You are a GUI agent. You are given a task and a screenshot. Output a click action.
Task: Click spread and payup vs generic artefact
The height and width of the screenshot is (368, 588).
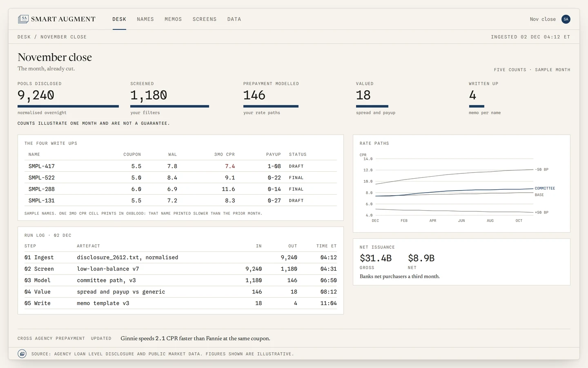click(121, 292)
